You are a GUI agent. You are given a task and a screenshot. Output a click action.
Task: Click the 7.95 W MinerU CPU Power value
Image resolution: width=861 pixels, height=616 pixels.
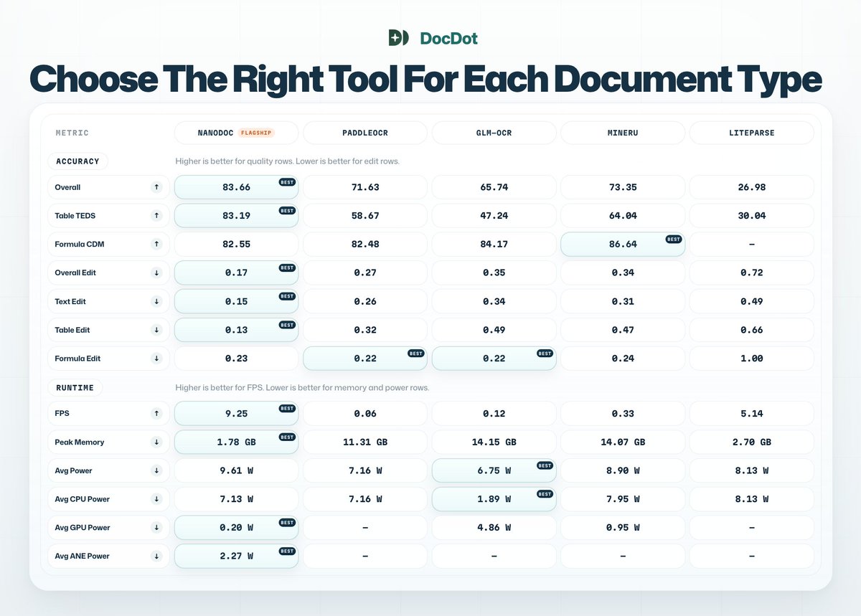623,499
